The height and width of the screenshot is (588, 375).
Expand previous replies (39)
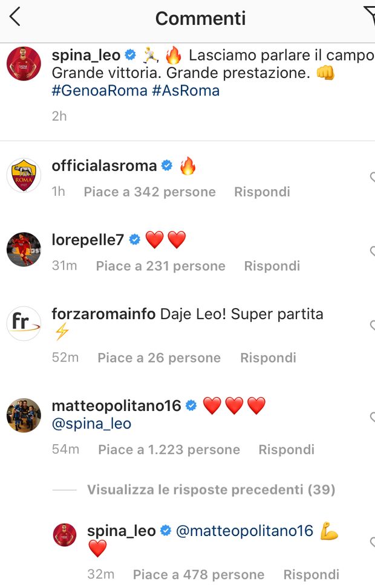pyautogui.click(x=210, y=489)
